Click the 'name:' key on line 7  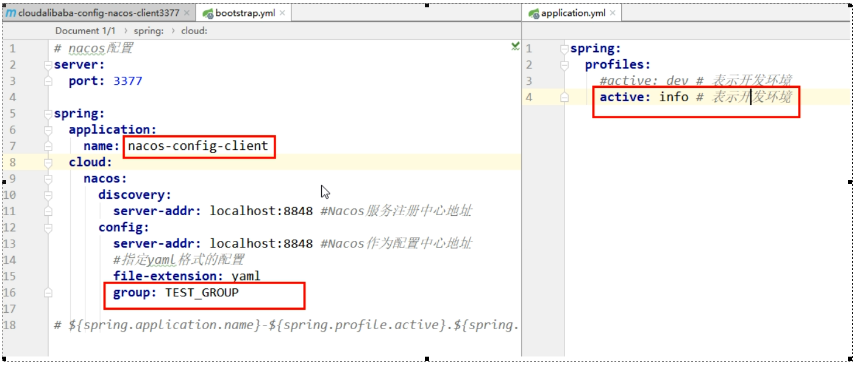coord(102,146)
